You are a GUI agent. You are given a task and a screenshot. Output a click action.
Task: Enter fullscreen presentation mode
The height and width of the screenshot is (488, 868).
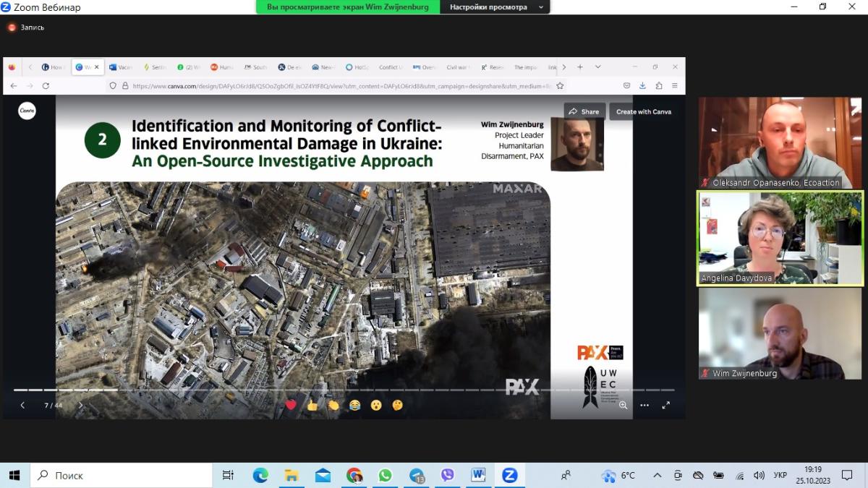[x=665, y=406]
